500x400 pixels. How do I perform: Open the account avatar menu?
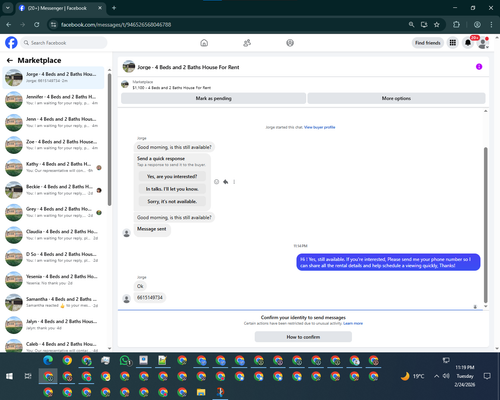482,43
